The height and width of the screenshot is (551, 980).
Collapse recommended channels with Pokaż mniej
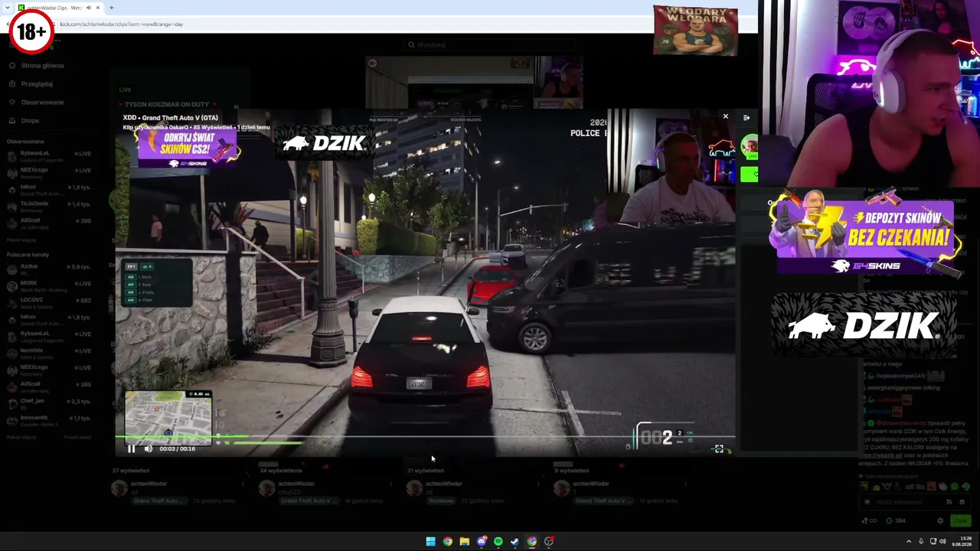tap(78, 437)
